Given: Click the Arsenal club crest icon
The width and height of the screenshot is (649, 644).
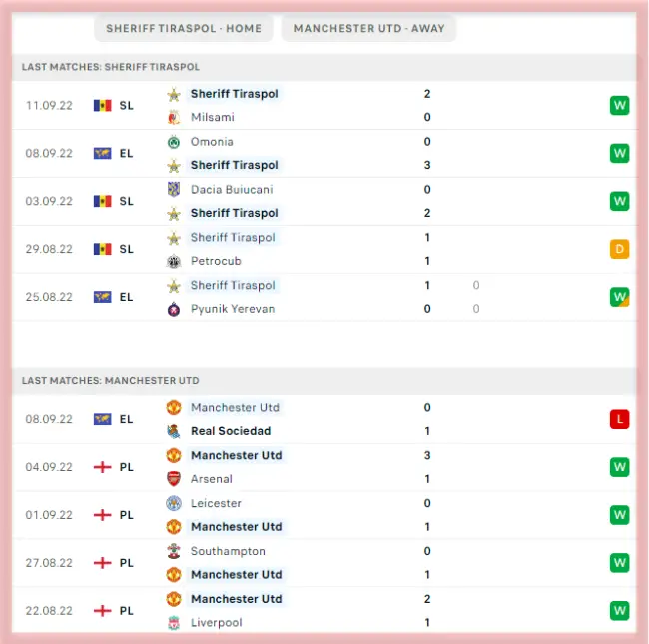Looking at the screenshot, I should (174, 479).
